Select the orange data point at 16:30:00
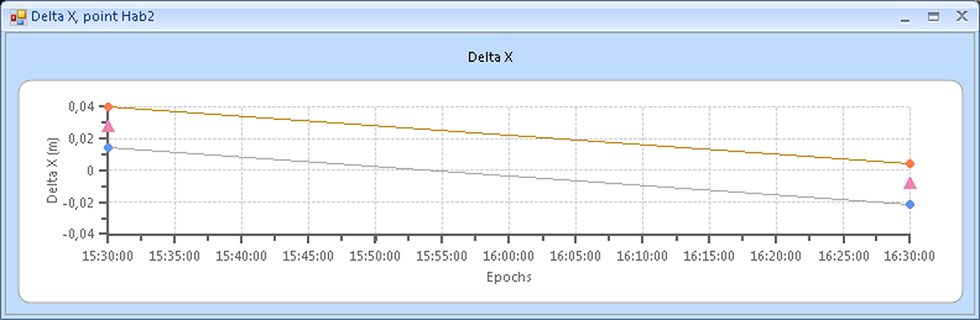980x320 pixels. [910, 164]
